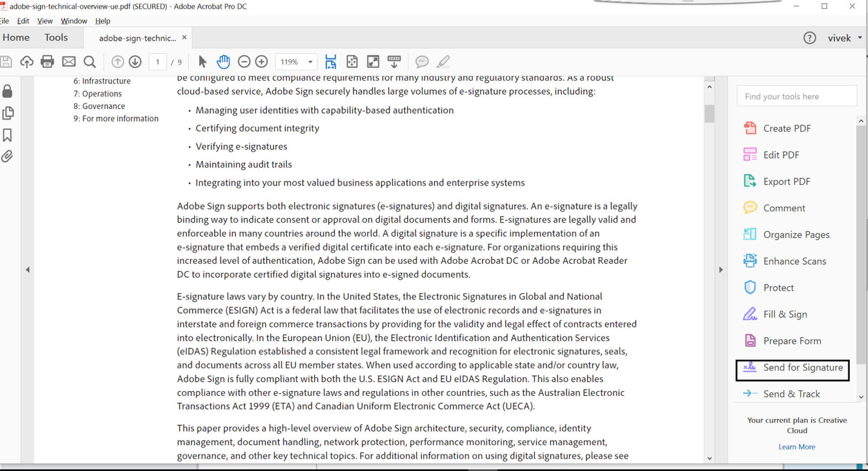868x471 pixels.
Task: Select the highlight text pen
Action: pos(443,62)
